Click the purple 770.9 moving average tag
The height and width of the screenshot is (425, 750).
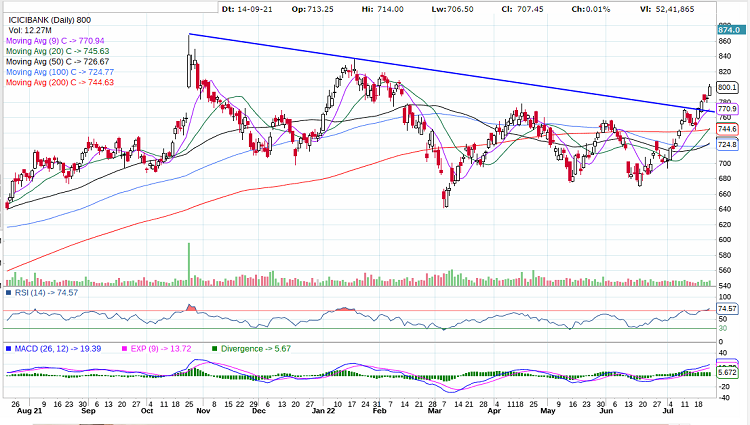tap(728, 109)
